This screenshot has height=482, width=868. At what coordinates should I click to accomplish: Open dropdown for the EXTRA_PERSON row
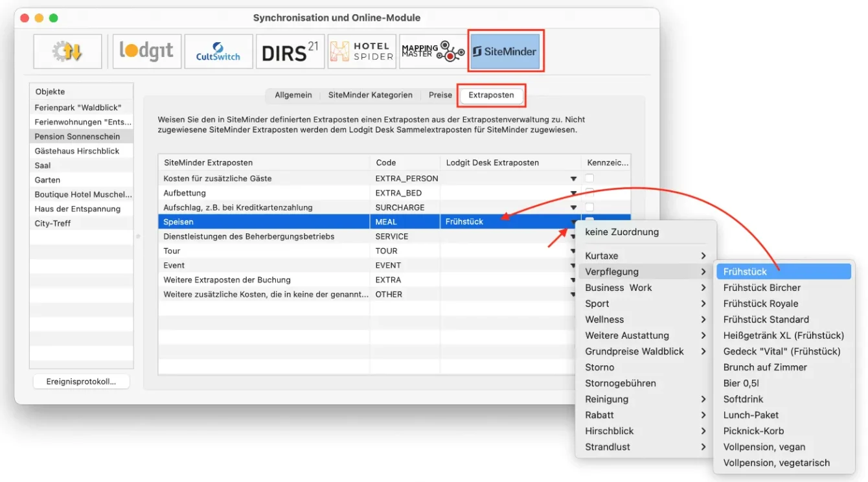coord(573,179)
